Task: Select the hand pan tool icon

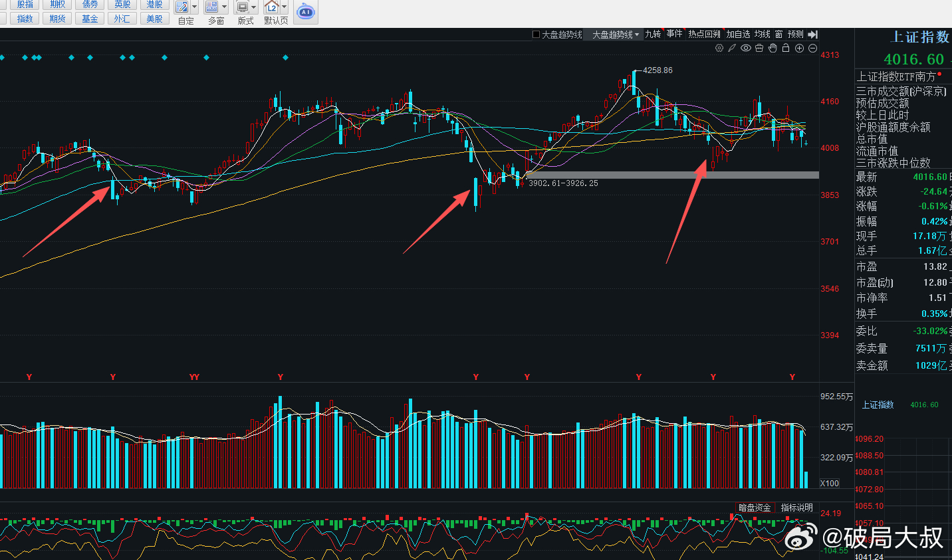Action: tap(773, 48)
